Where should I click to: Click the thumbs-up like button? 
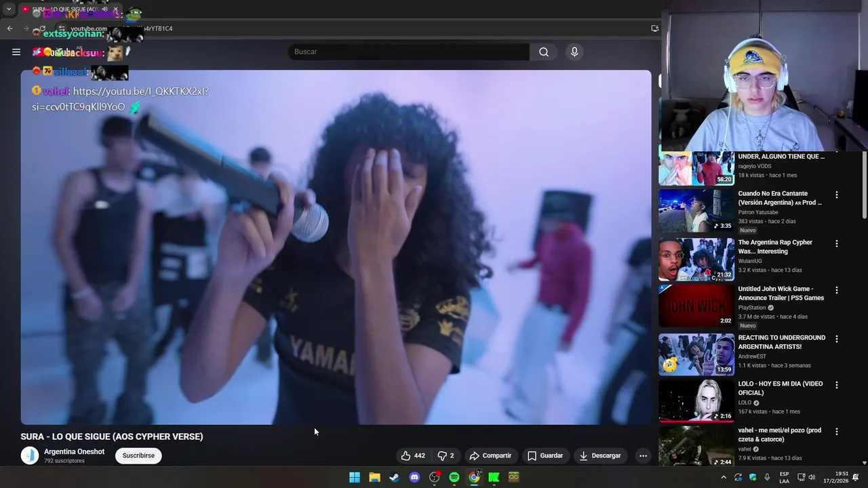pos(412,455)
